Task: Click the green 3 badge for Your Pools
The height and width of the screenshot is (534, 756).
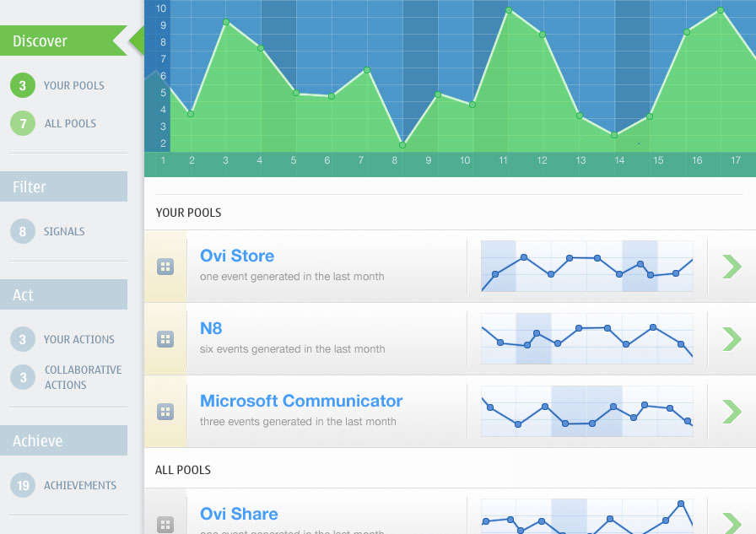Action: (23, 85)
